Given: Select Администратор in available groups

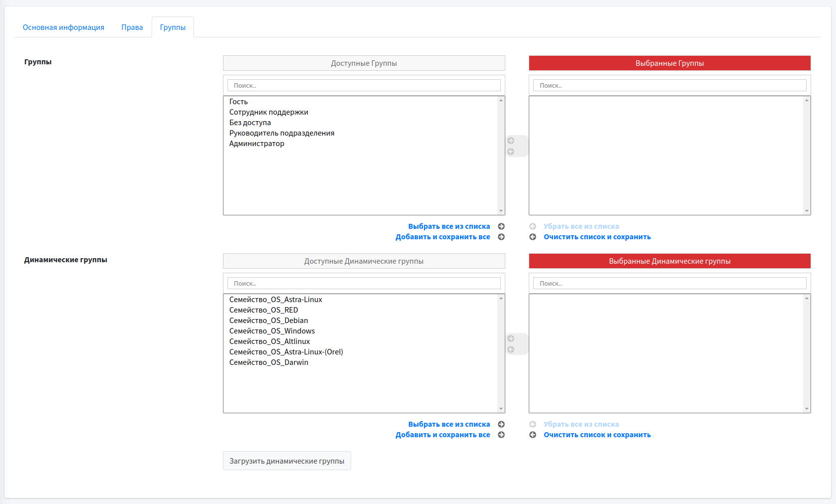Looking at the screenshot, I should click(x=257, y=144).
